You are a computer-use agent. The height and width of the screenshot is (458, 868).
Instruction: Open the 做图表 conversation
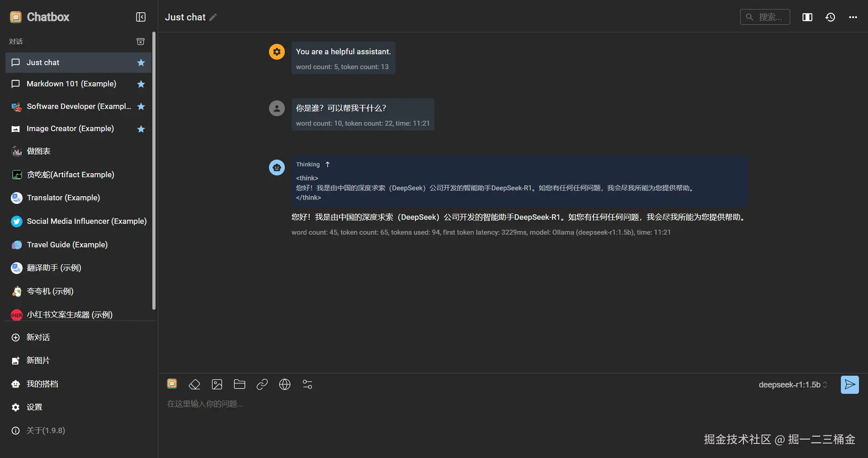coord(78,151)
